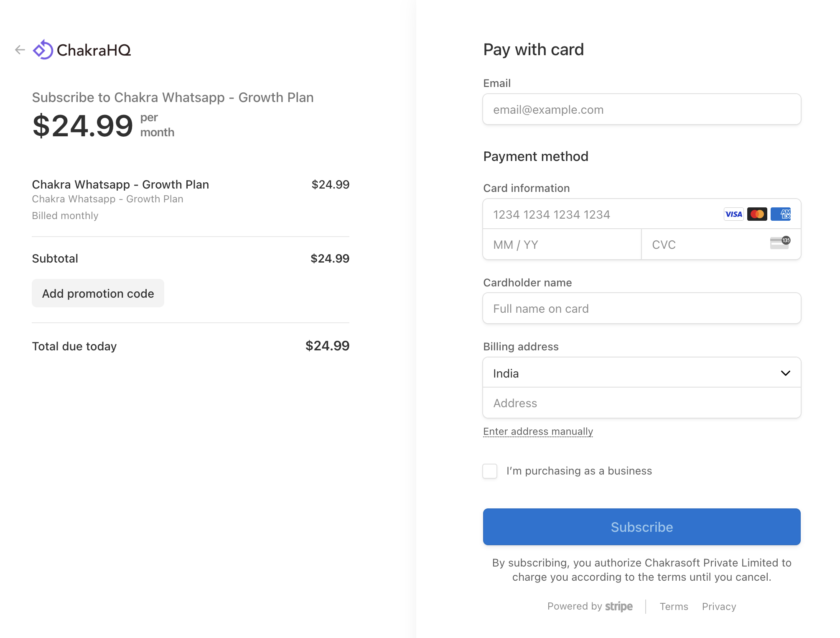
Task: Check the purchasing as a business box
Action: point(490,471)
